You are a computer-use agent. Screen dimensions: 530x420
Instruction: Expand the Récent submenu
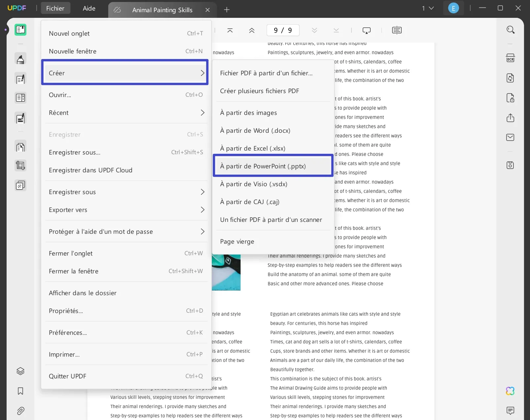126,113
